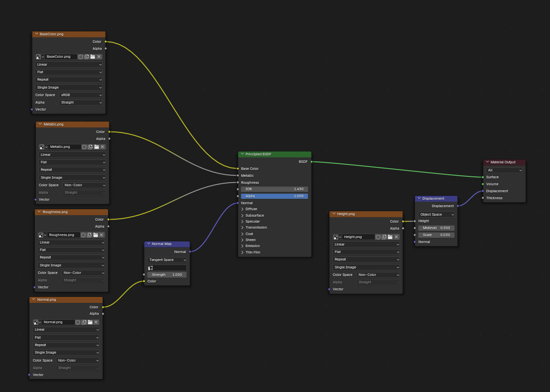Unlink image X icon in Height.png node

click(397, 237)
